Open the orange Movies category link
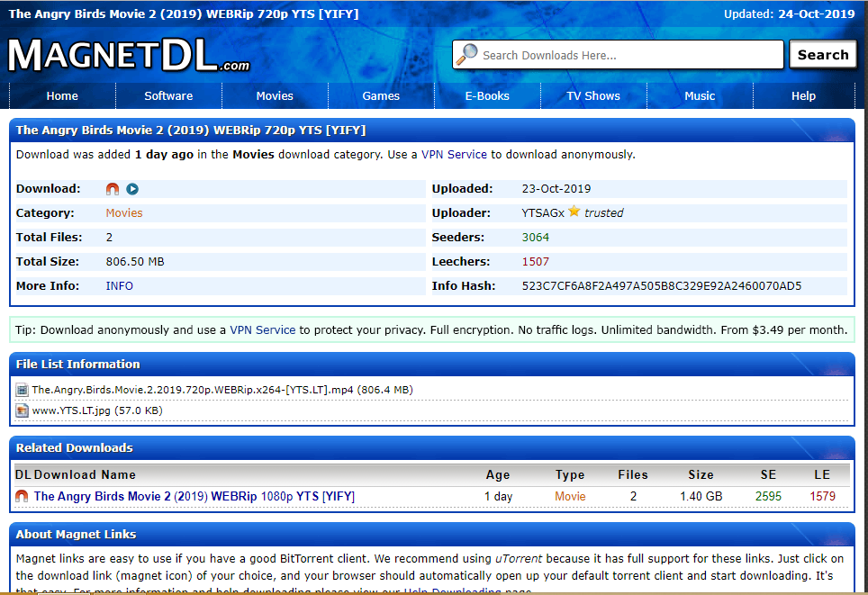The image size is (868, 595). (124, 213)
